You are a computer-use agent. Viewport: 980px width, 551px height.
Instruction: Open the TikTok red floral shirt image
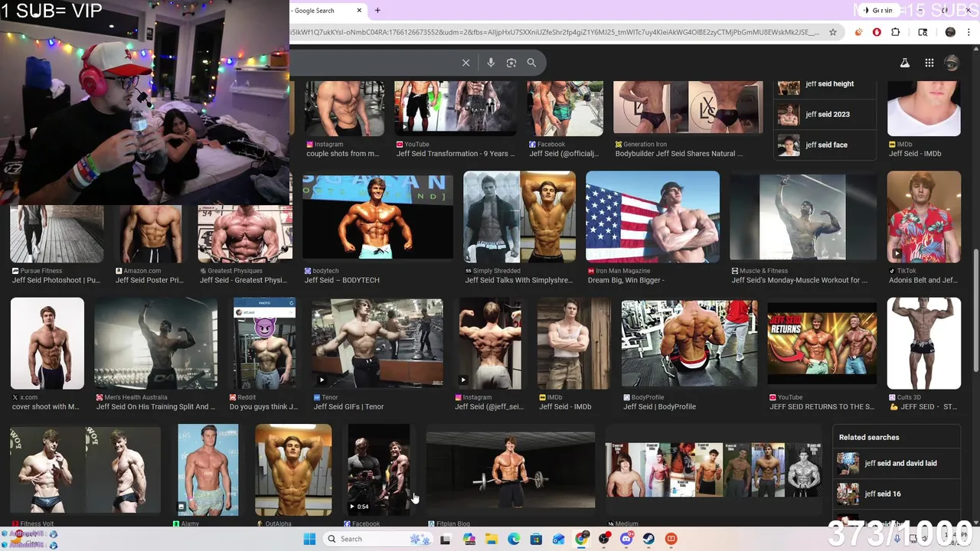(x=923, y=217)
